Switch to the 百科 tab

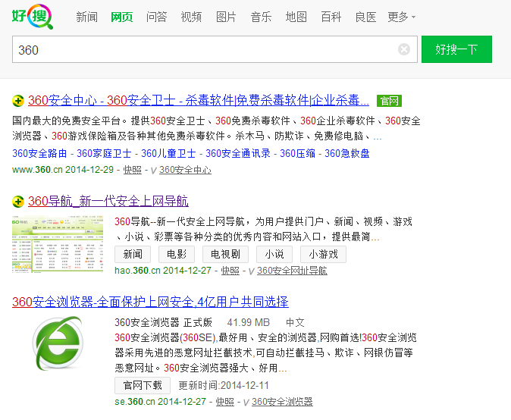click(331, 17)
